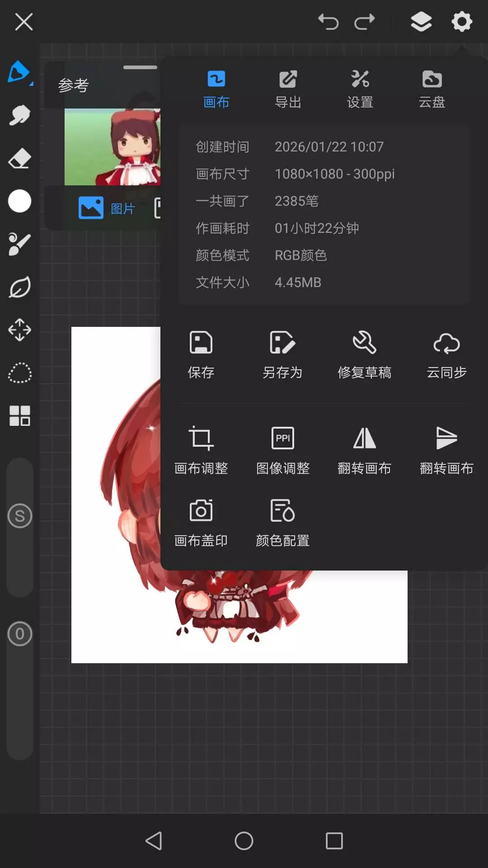Tap 修复草稿 repair draft
This screenshot has height=868, width=488.
(x=364, y=355)
